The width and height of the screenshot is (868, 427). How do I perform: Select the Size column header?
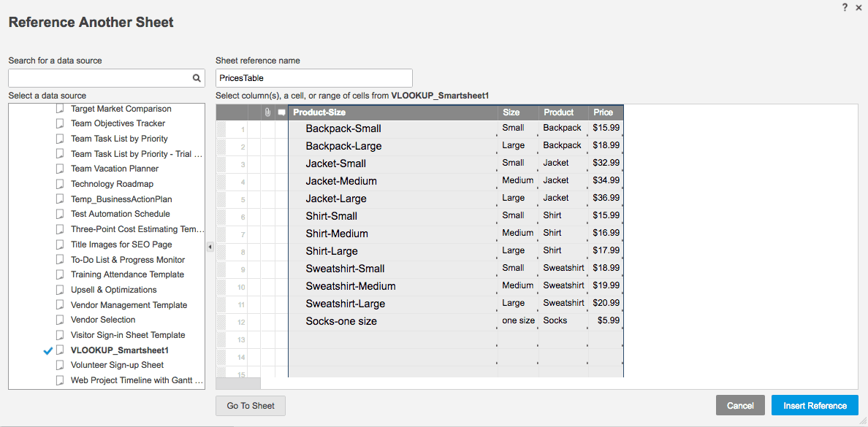[x=511, y=112]
